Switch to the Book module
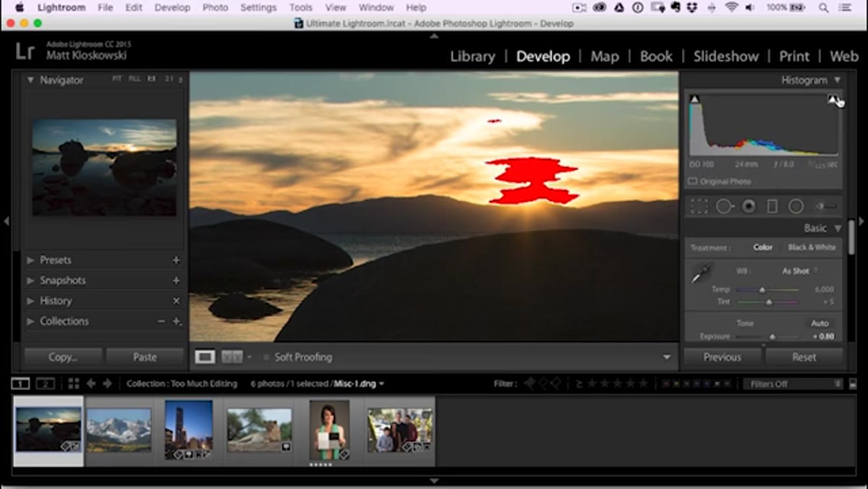This screenshot has height=489, width=868. (x=656, y=56)
